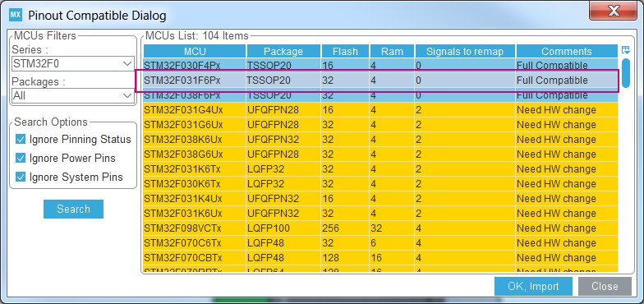
Task: Select the STM32F031G4Ux row
Action: point(381,110)
